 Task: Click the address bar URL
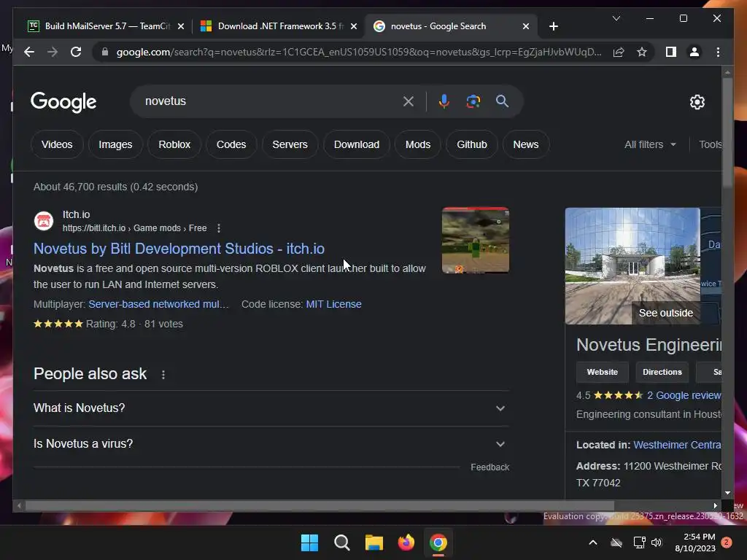click(358, 52)
